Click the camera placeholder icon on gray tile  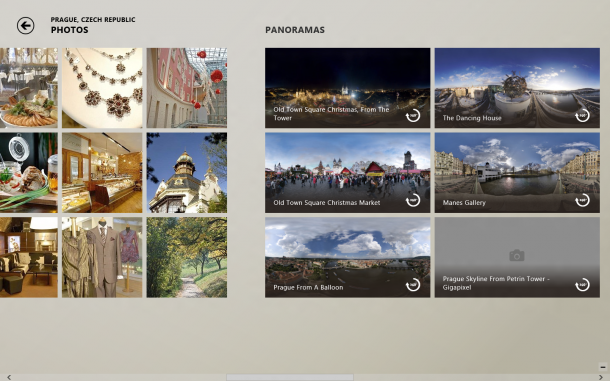[x=517, y=255]
